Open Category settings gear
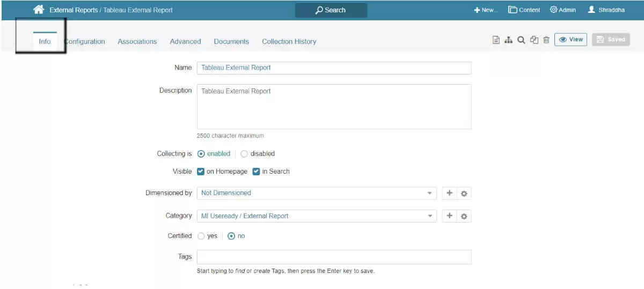Screen dimensions: 644x289 464,216
